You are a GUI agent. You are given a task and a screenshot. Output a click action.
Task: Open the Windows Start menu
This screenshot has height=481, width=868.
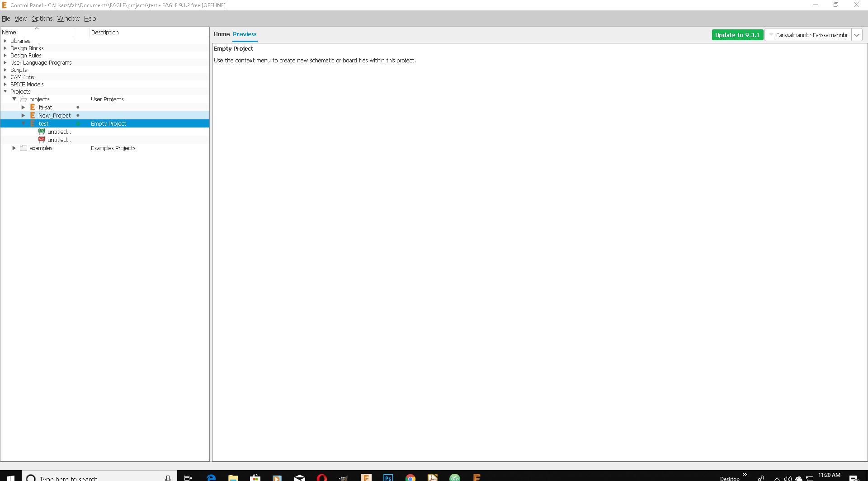(x=11, y=477)
